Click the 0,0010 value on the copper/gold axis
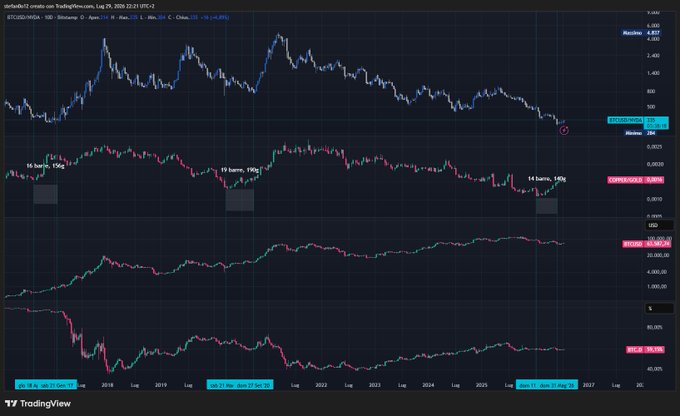 pyautogui.click(x=654, y=199)
